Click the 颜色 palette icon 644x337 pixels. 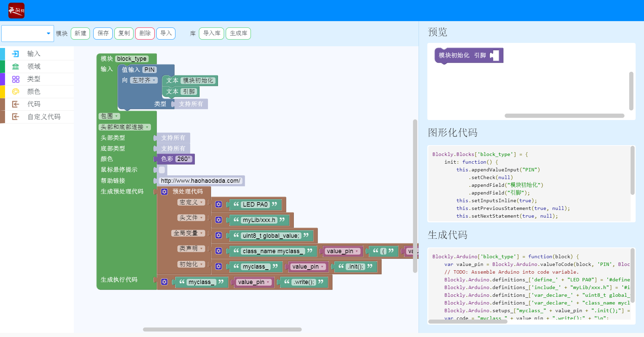click(x=15, y=92)
